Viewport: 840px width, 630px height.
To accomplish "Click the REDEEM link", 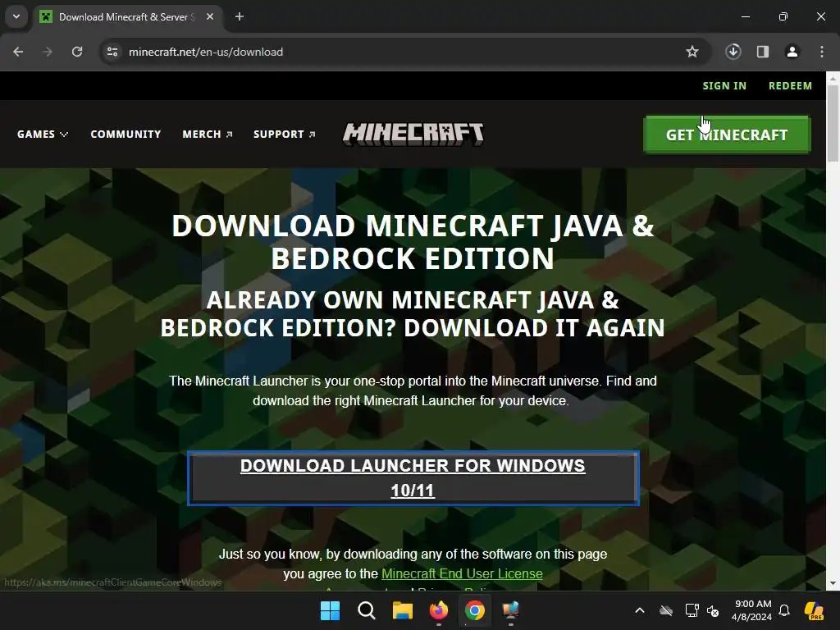I will click(x=790, y=85).
